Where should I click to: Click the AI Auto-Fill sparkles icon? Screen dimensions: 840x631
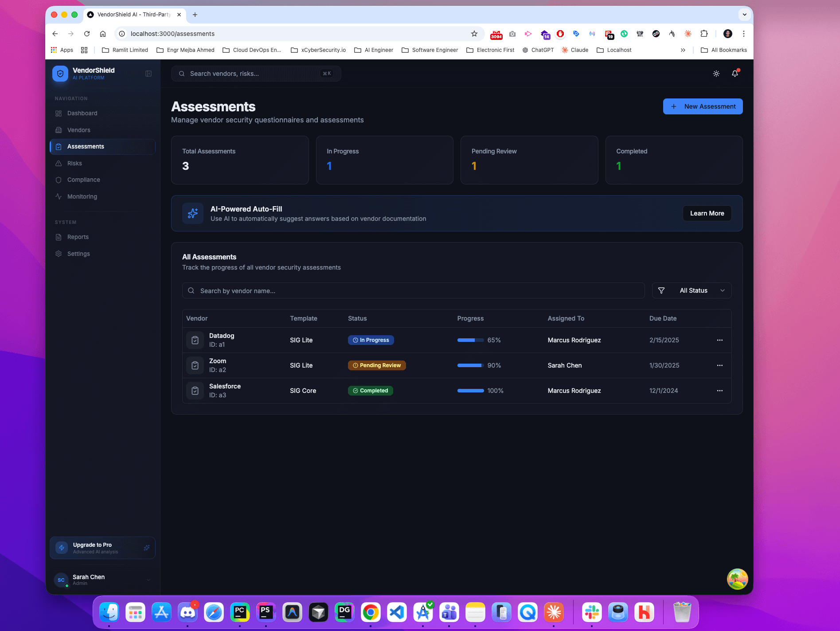pos(192,213)
